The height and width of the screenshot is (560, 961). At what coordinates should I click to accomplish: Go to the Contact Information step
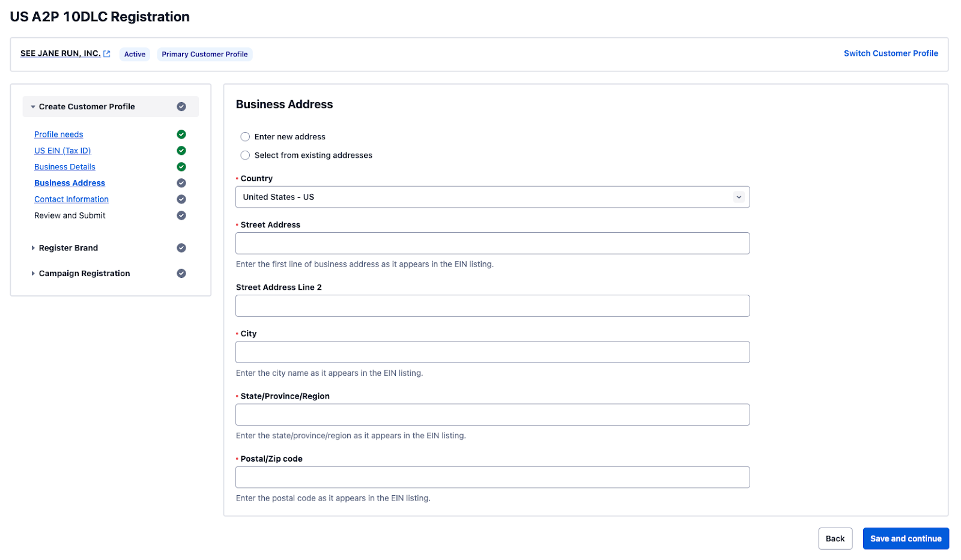point(71,199)
